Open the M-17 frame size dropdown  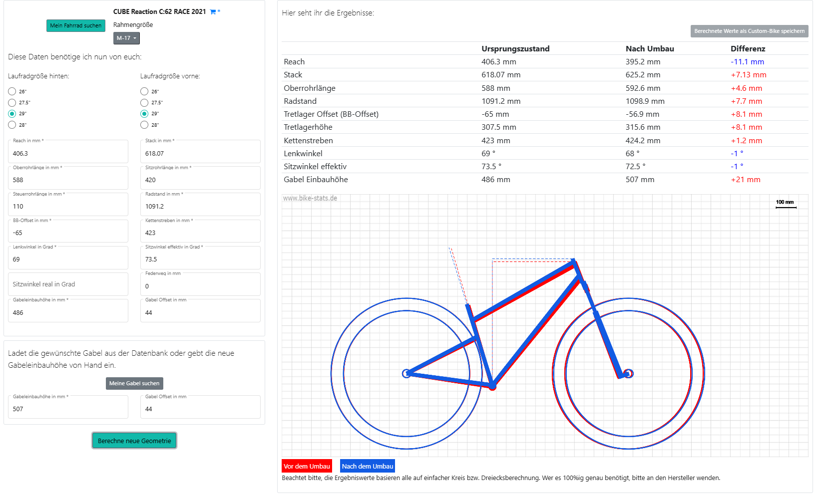pos(126,38)
